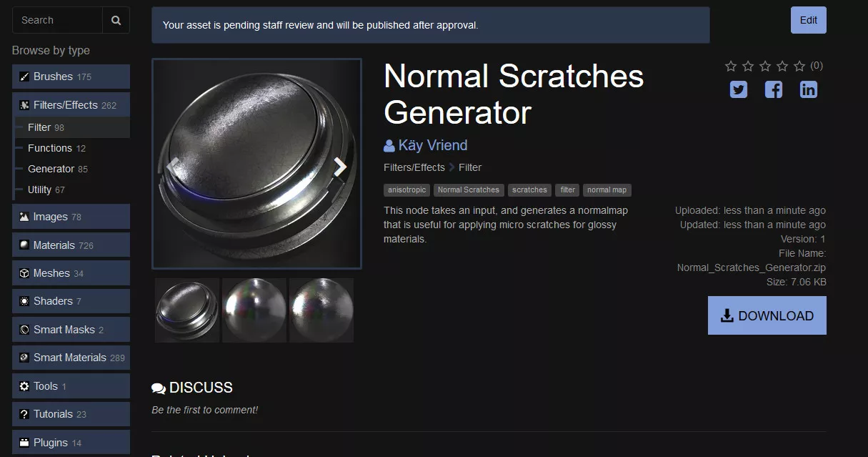
Task: Select the Generator subcategory
Action: [57, 169]
